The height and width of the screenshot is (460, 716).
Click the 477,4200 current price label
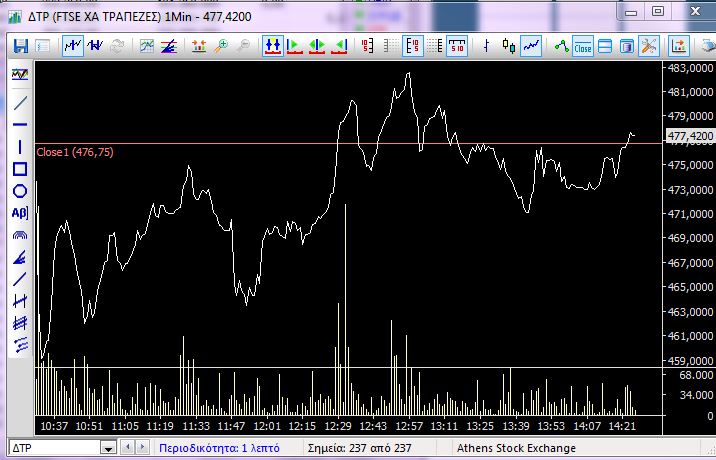pyautogui.click(x=690, y=136)
